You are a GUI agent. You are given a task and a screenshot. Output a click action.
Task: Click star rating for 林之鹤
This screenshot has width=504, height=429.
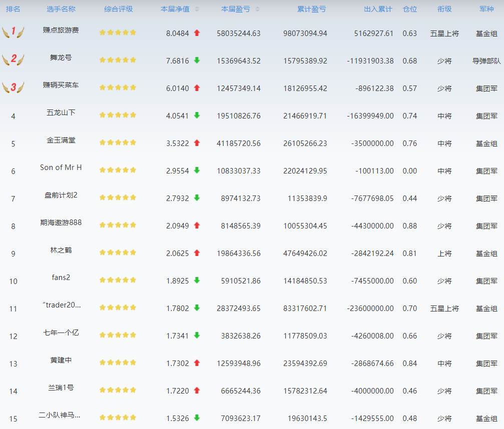(118, 252)
